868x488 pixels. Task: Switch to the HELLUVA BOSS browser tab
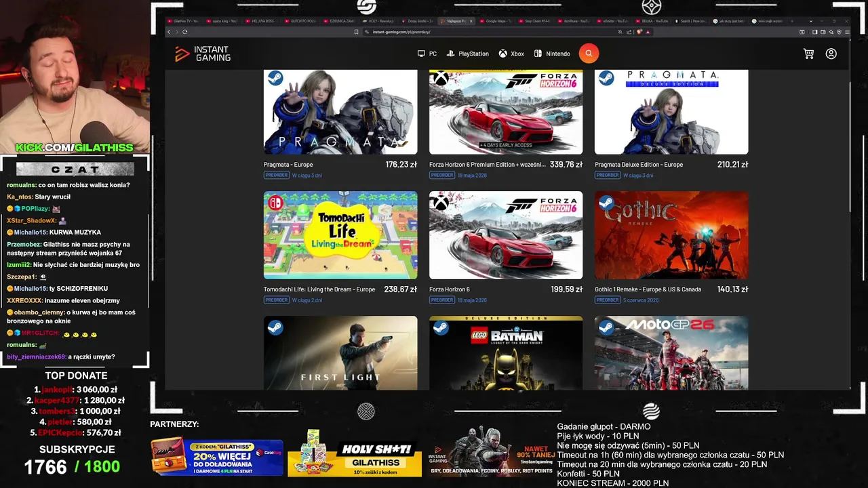tap(264, 21)
